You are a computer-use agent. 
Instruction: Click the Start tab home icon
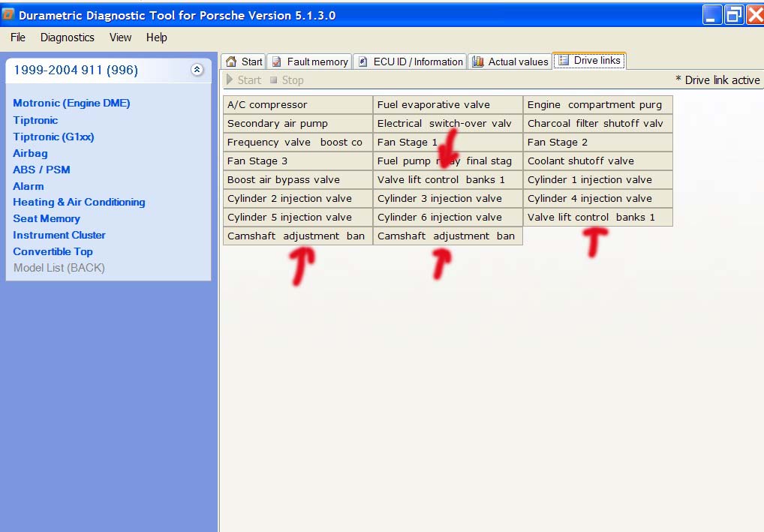point(231,62)
